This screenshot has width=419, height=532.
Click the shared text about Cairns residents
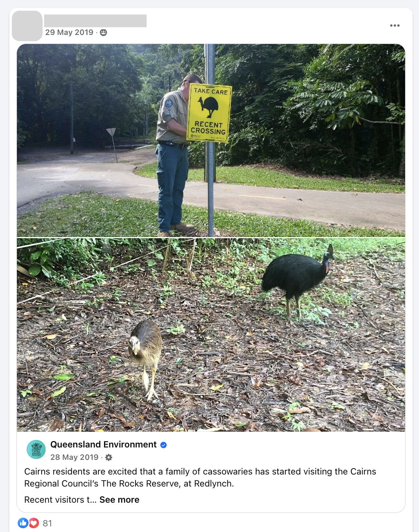click(x=200, y=478)
